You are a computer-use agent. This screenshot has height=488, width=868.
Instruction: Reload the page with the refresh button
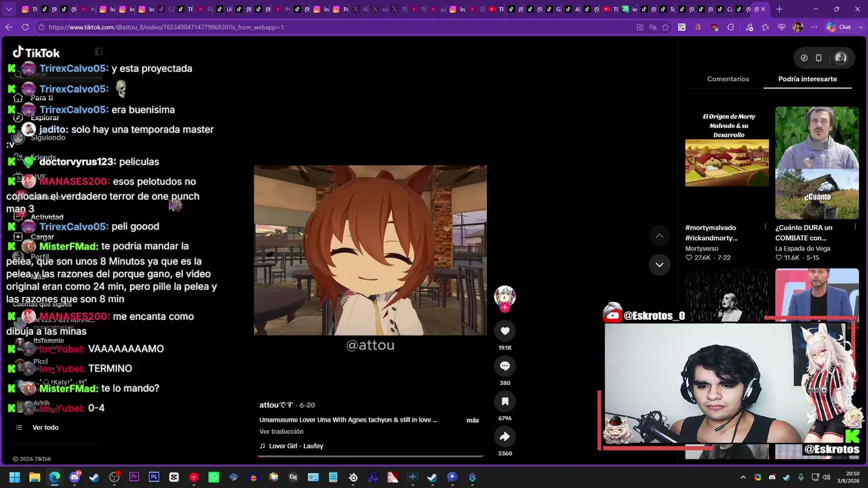(x=25, y=27)
